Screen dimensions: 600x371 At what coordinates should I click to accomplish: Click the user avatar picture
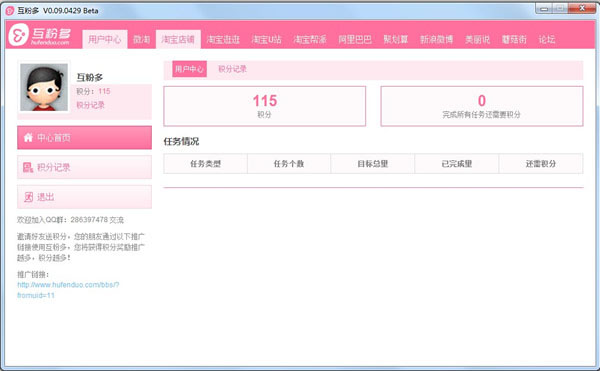(44, 87)
